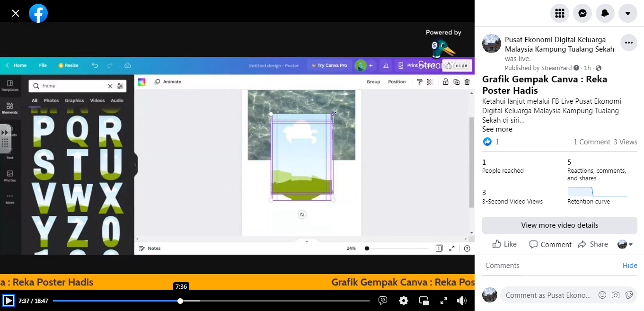Close the Facebook video viewer
This screenshot has width=644, height=311.
[16, 13]
